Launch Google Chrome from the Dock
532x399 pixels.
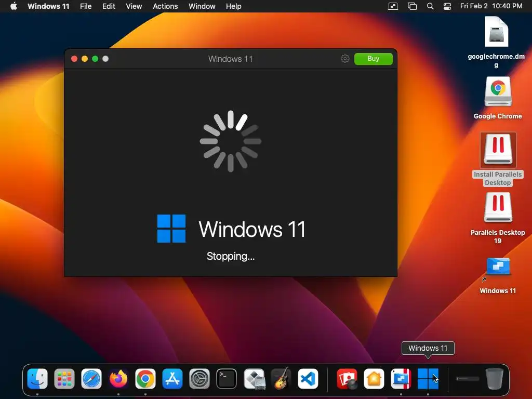pyautogui.click(x=145, y=379)
